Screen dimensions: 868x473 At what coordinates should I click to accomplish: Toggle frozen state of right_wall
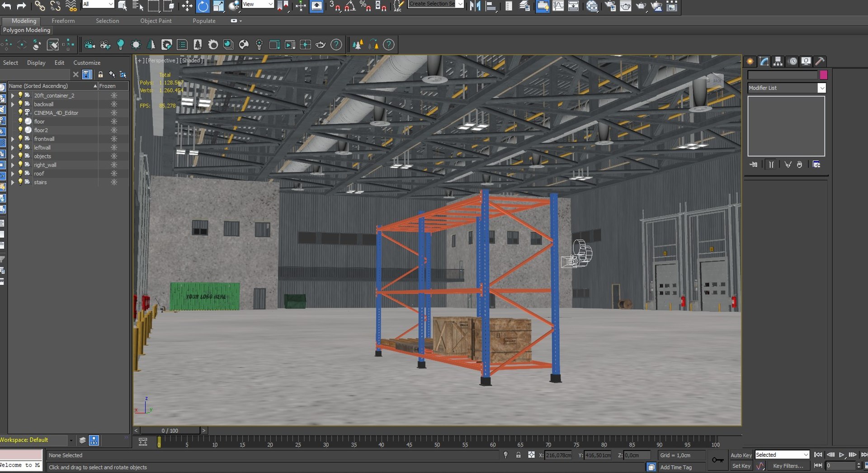pyautogui.click(x=114, y=165)
